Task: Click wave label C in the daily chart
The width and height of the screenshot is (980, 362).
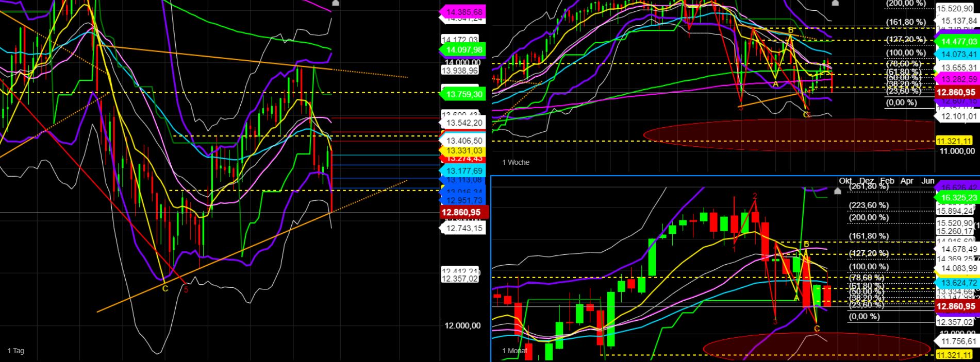Action: tap(165, 288)
